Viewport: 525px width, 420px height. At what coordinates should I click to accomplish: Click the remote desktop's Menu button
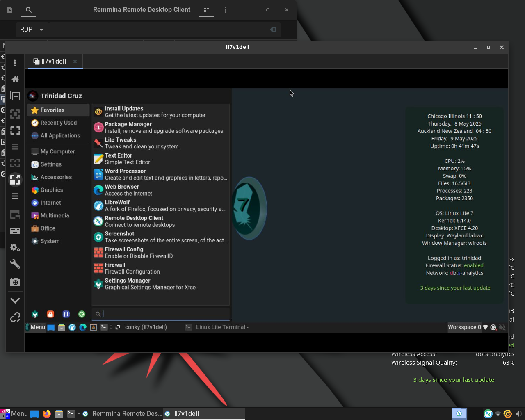click(35, 327)
